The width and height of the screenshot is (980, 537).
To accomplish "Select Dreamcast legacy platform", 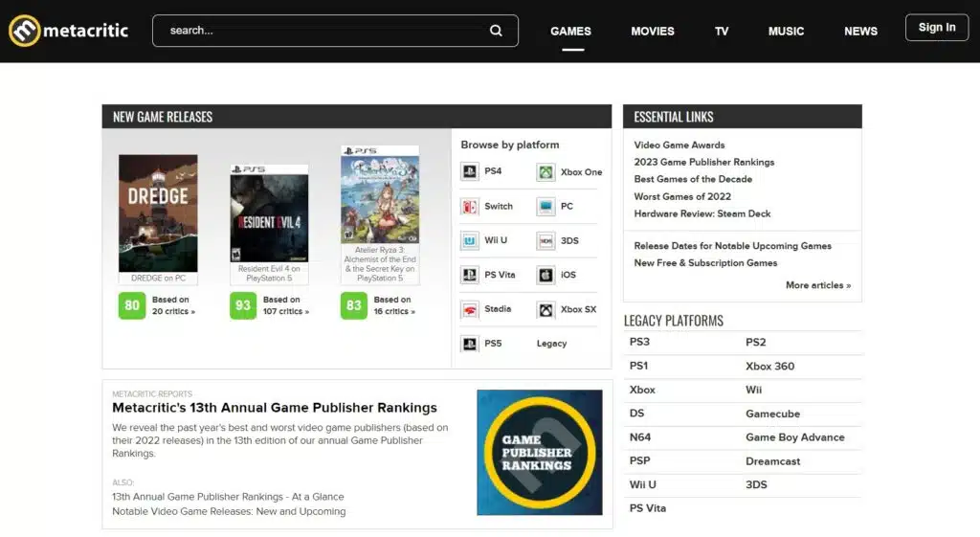I will [772, 461].
